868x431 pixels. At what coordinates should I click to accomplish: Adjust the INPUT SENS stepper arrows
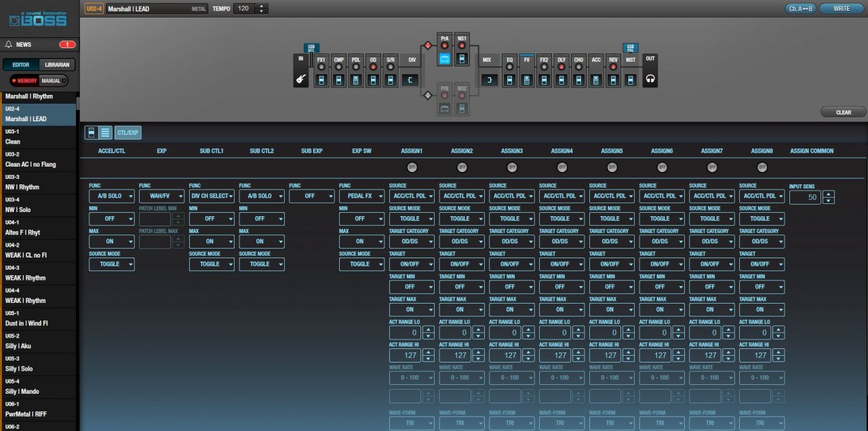point(828,197)
